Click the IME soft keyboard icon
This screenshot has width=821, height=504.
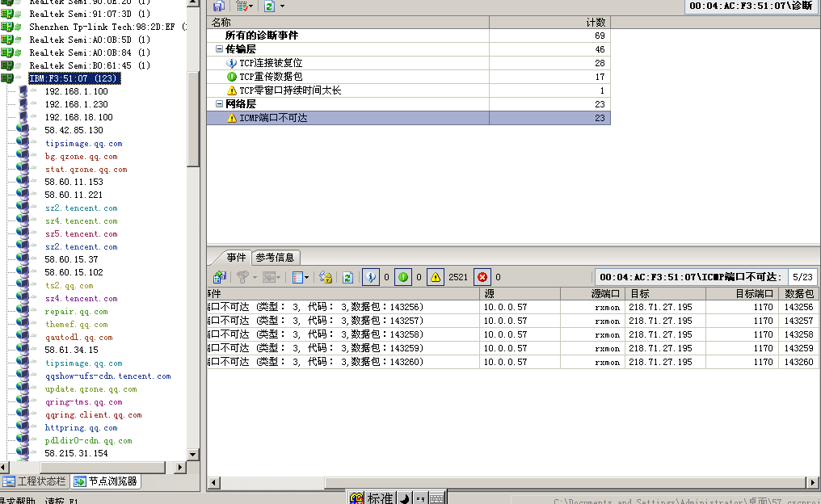(436, 498)
